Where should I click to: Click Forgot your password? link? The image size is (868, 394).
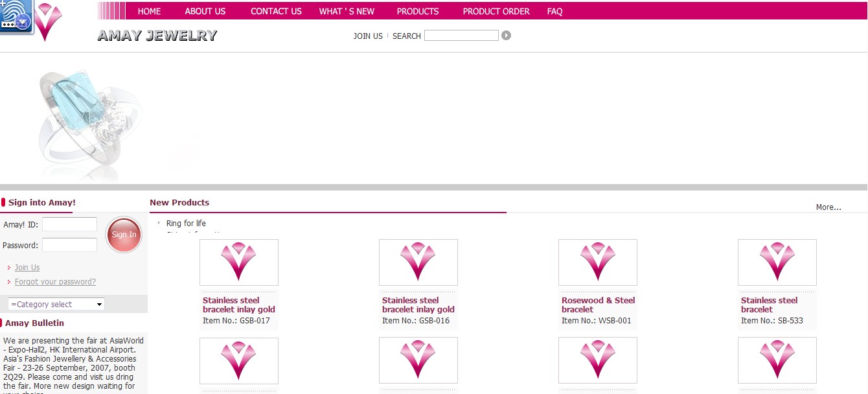55,282
